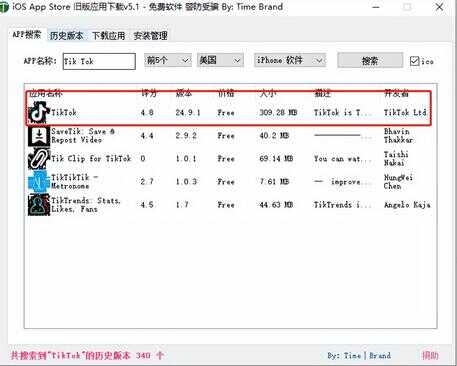Open the iPhone 软件 type dropdown

[290, 60]
